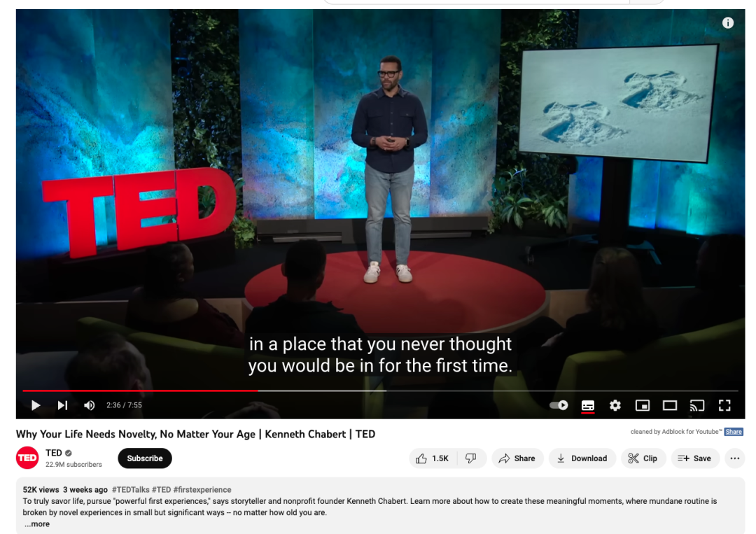Open the video settings gear

[615, 405]
